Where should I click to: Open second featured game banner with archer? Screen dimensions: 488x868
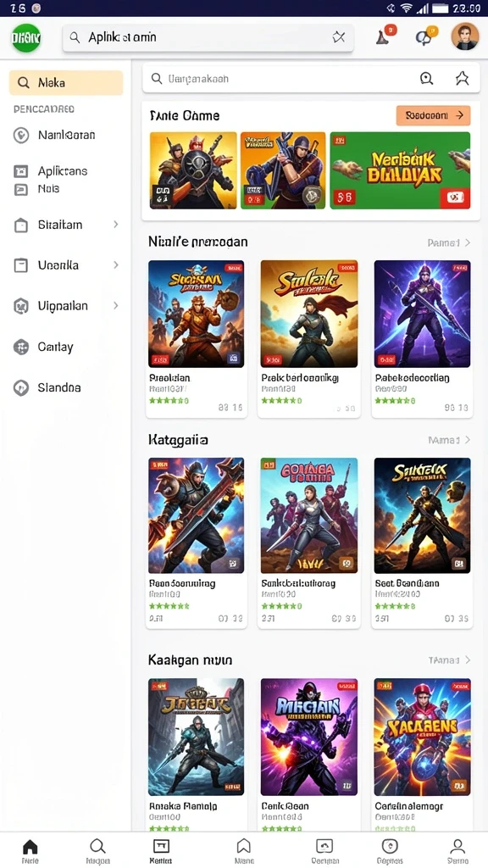tap(283, 170)
